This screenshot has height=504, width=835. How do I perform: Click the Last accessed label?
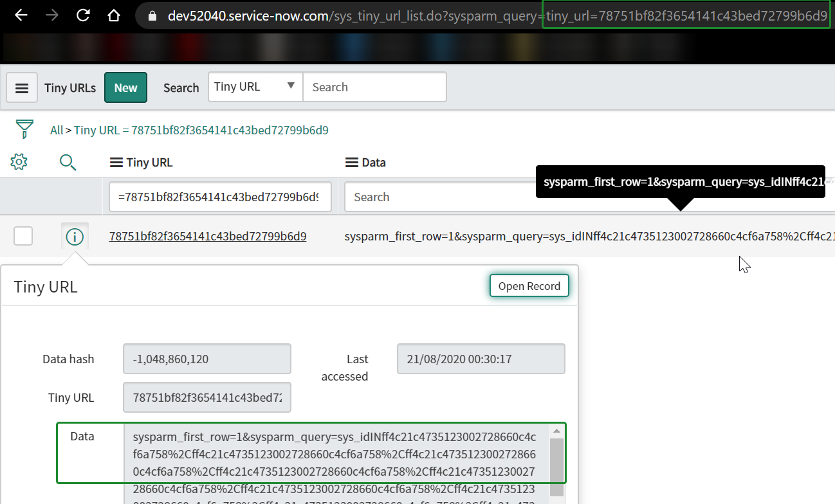(345, 368)
